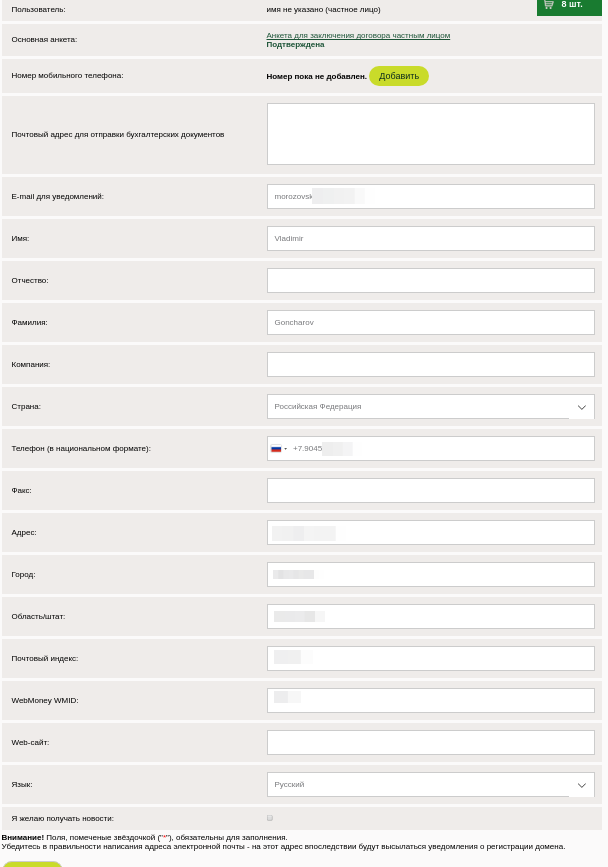Image resolution: width=608 pixels, height=867 pixels.
Task: Select the empty Отчество field
Action: coord(430,280)
